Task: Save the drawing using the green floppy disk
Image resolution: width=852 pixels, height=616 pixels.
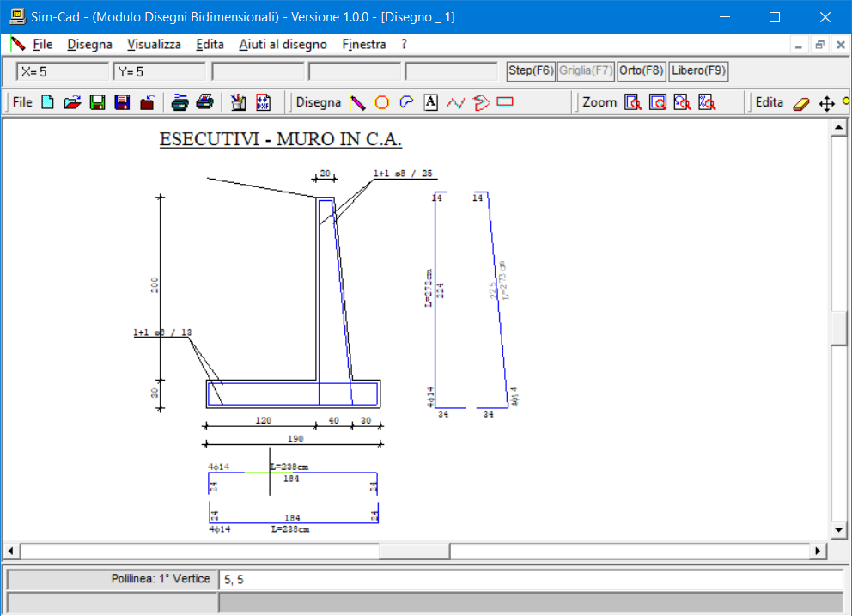Action: pos(97,102)
